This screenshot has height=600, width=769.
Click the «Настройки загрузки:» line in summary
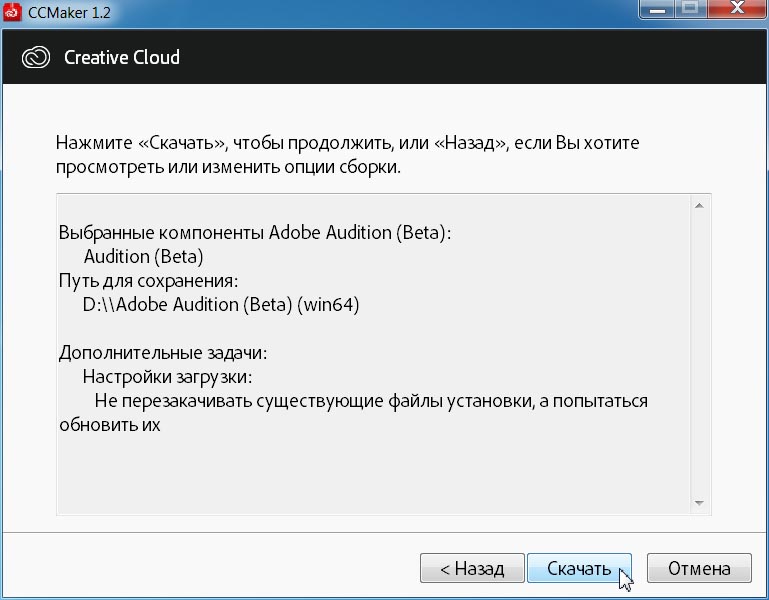pos(168,377)
